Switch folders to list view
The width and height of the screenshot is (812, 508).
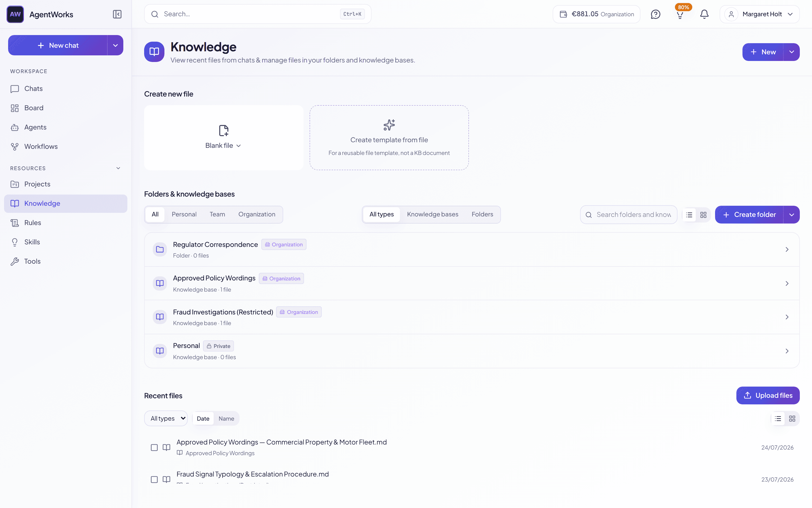(689, 215)
